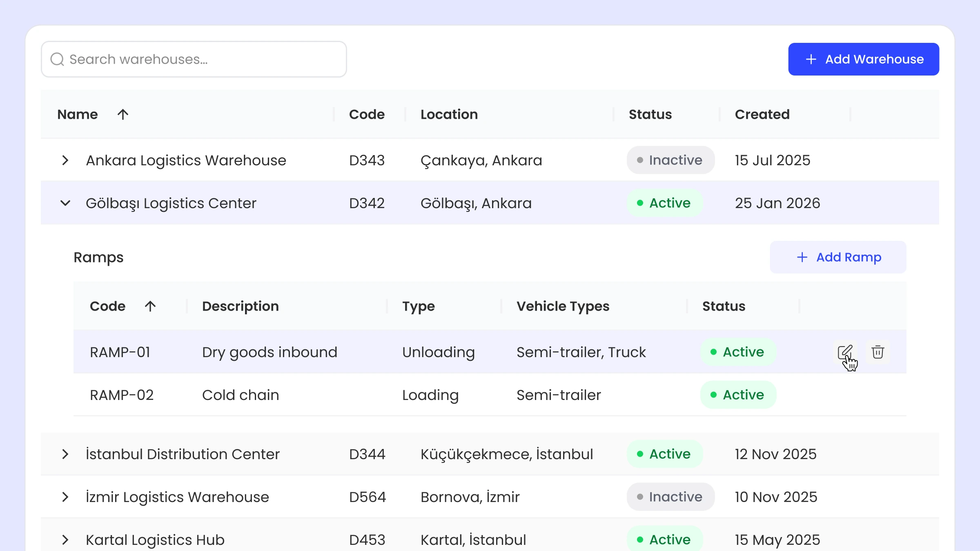Delete RAMP-01 using the trash icon

coord(878,352)
